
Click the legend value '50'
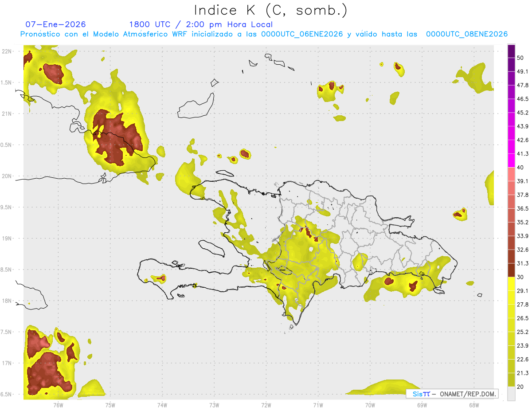pyautogui.click(x=520, y=58)
